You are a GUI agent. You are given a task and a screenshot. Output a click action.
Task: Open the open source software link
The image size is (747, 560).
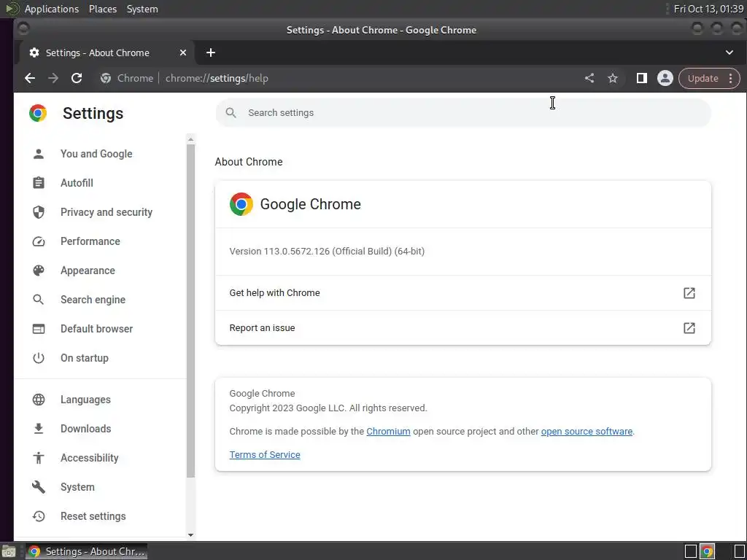[587, 432]
